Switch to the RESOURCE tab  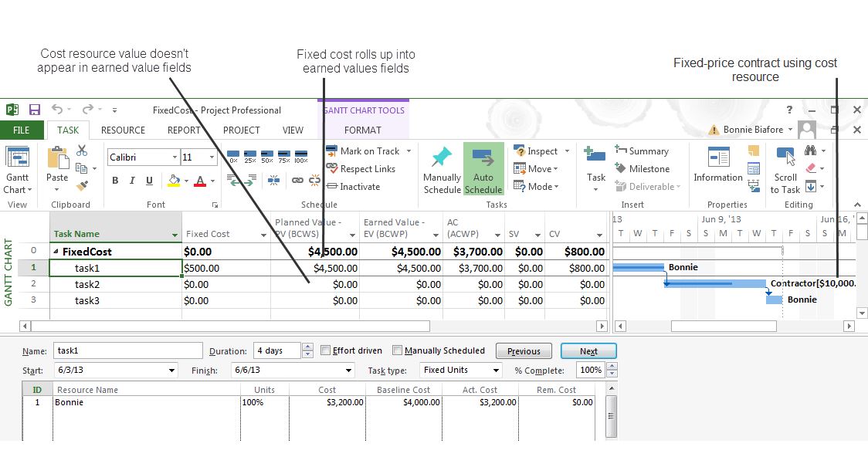pos(123,130)
